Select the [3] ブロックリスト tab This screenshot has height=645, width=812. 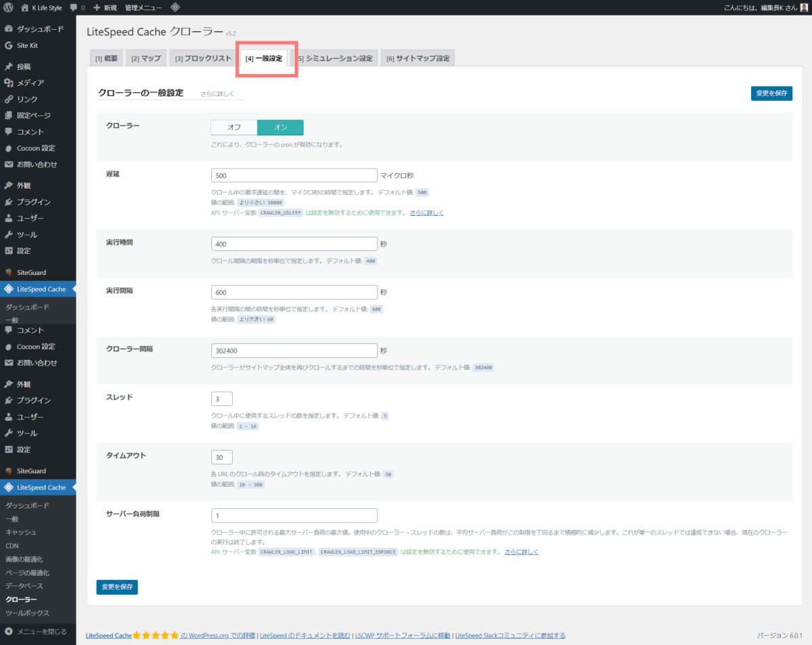(203, 58)
